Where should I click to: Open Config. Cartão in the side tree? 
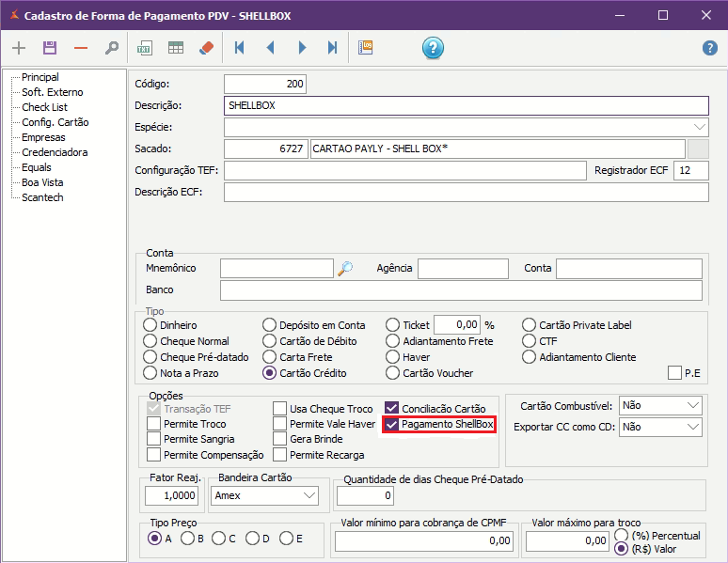pos(55,122)
